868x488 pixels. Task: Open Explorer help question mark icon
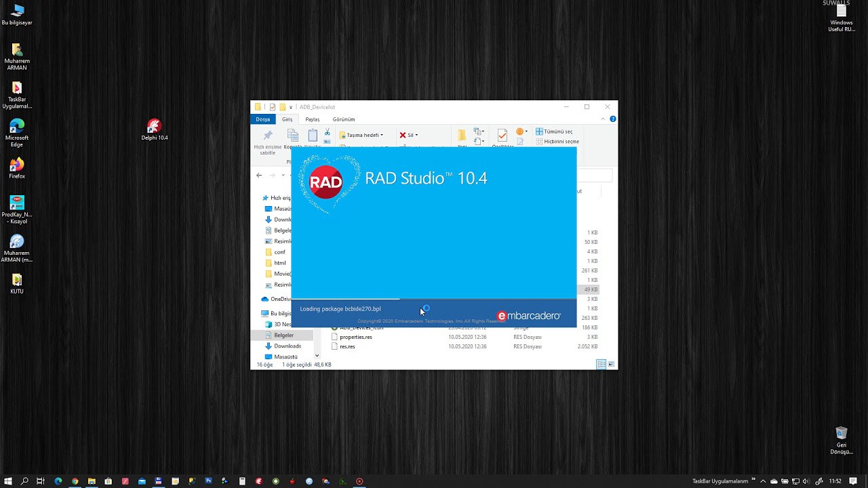click(x=613, y=119)
